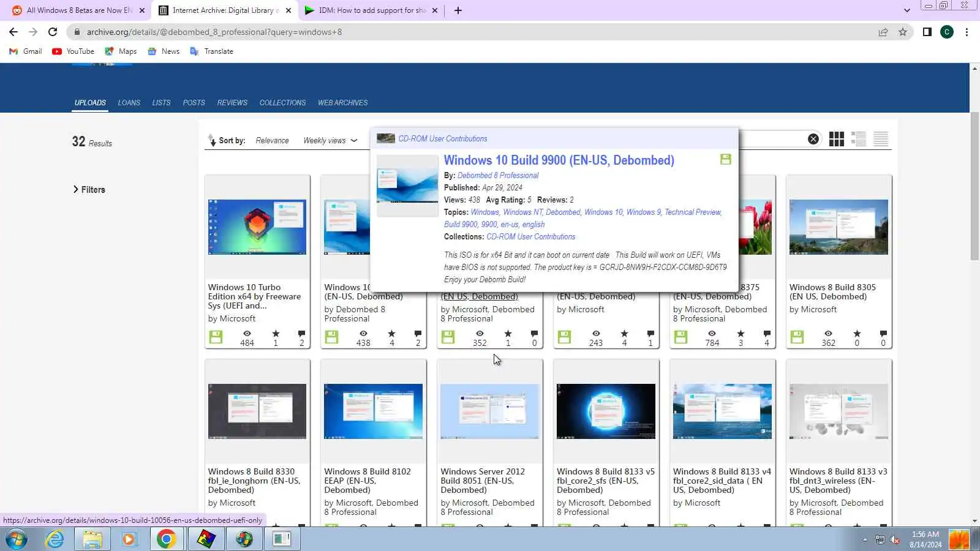Open Chrome profile avatar C
This screenshot has width=980, height=551.
(x=947, y=32)
